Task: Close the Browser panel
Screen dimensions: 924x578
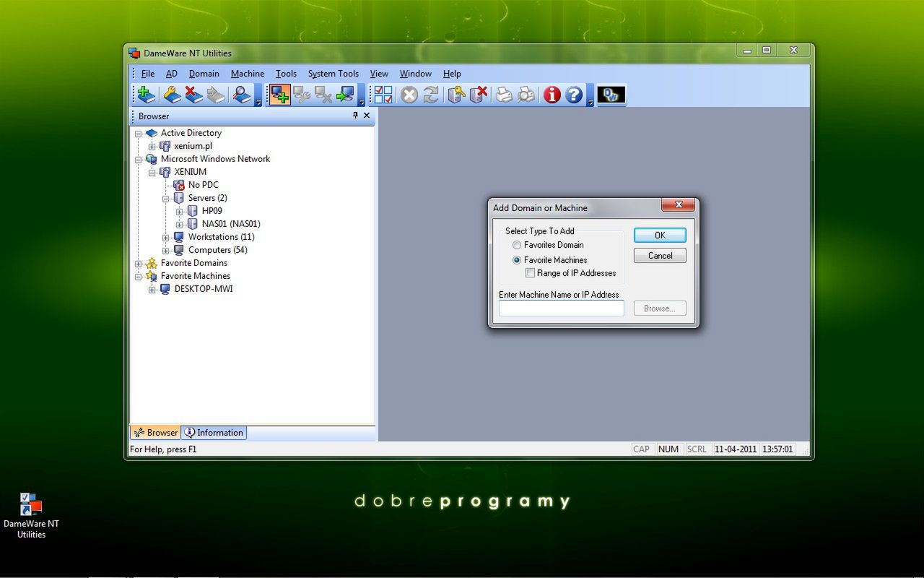Action: (367, 116)
